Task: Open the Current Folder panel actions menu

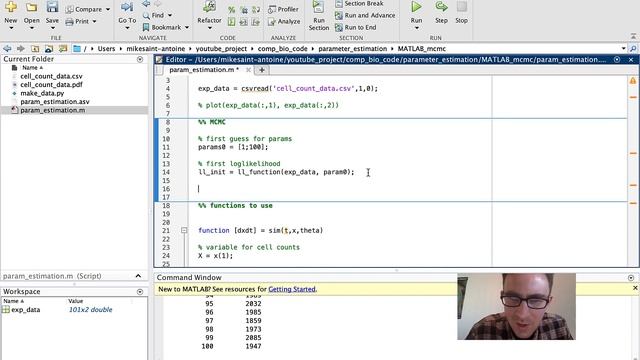Action: [140, 60]
